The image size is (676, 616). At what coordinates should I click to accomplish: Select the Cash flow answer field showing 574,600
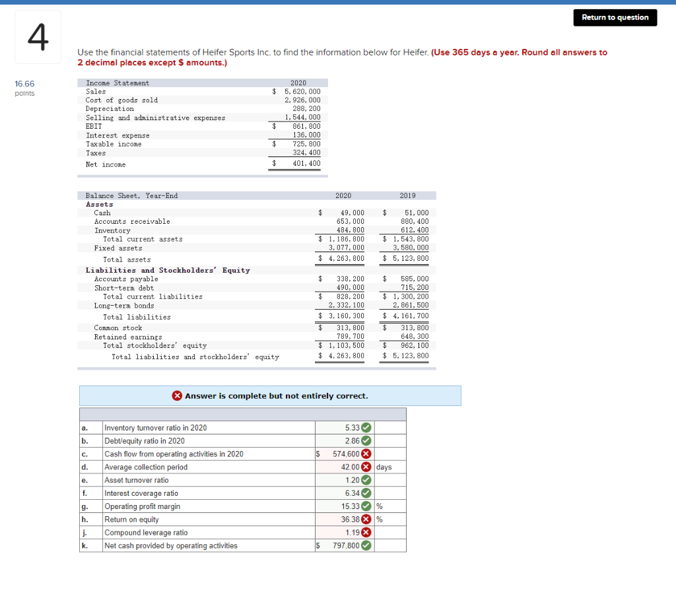click(343, 454)
